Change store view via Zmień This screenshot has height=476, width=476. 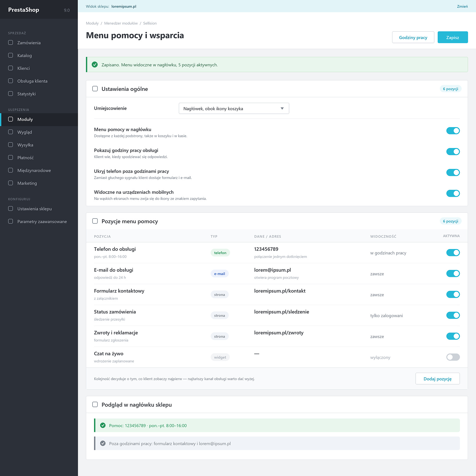coord(462,6)
